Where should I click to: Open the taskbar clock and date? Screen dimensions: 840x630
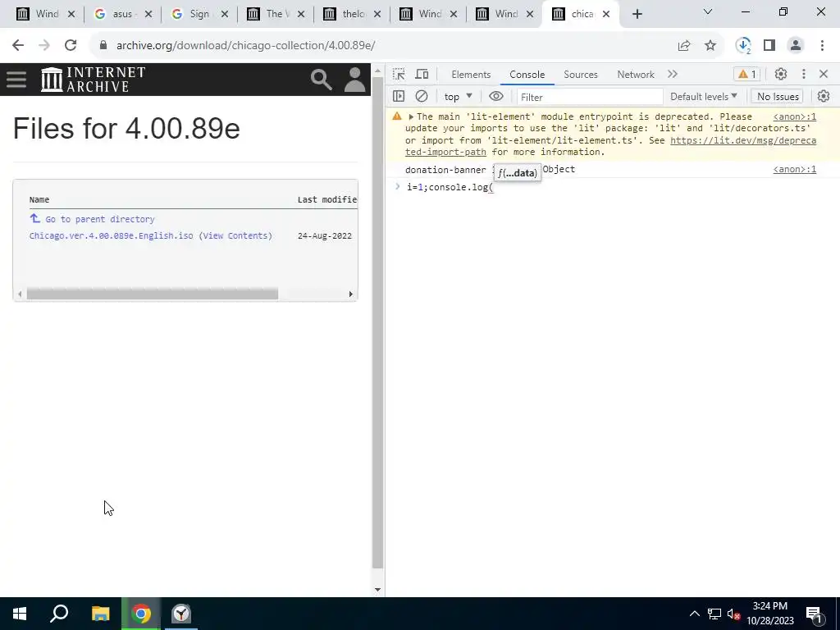(x=769, y=614)
